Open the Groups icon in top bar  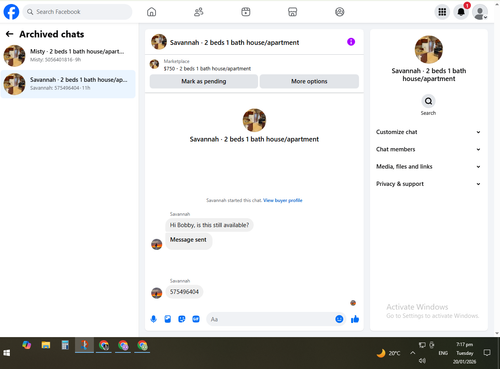(339, 12)
